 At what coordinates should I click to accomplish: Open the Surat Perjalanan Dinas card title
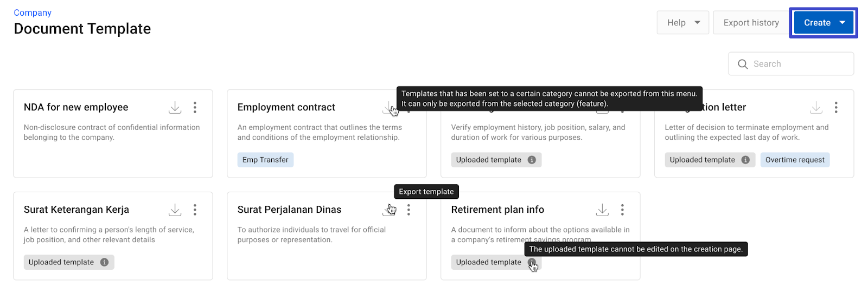[289, 210]
